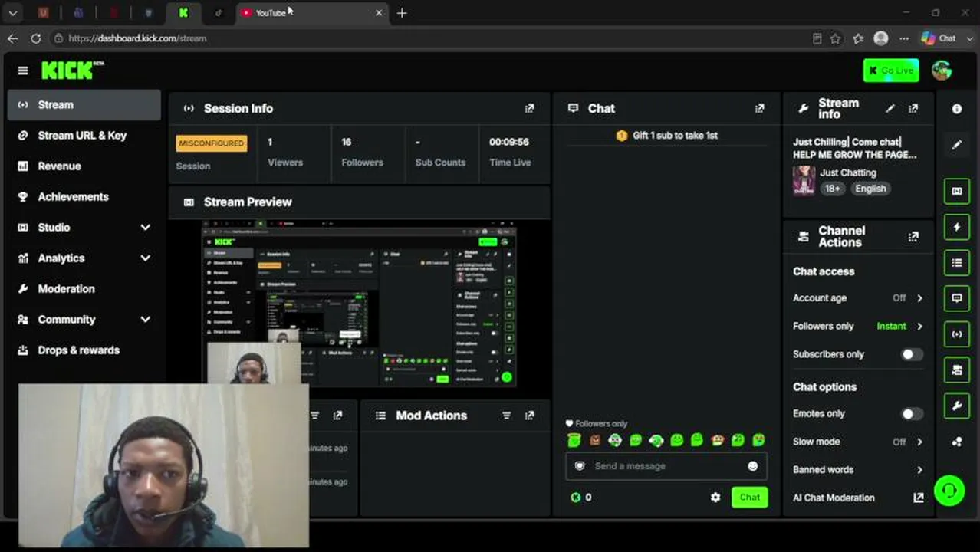Click the green Chat send button
Screen dimensions: 980x552
750,498
